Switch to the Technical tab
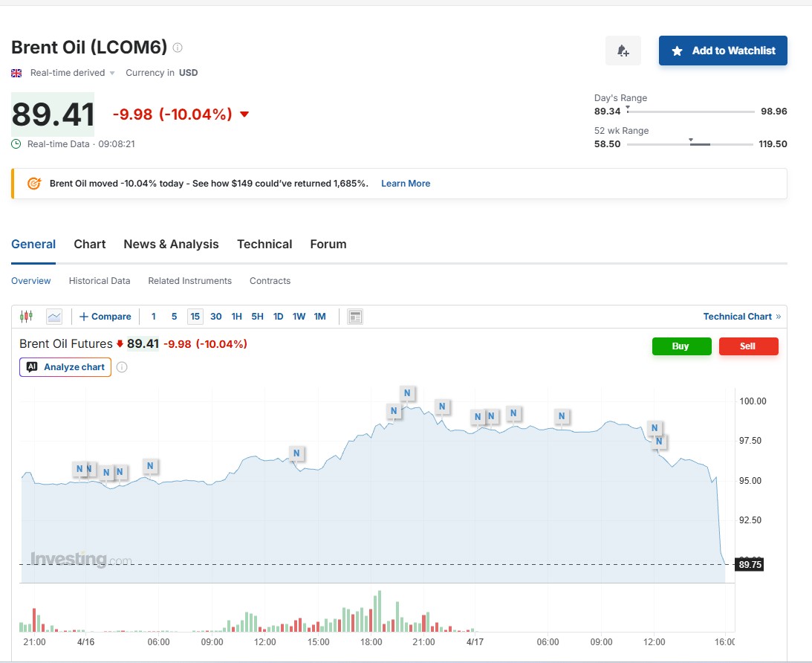The height and width of the screenshot is (663, 812). (264, 244)
